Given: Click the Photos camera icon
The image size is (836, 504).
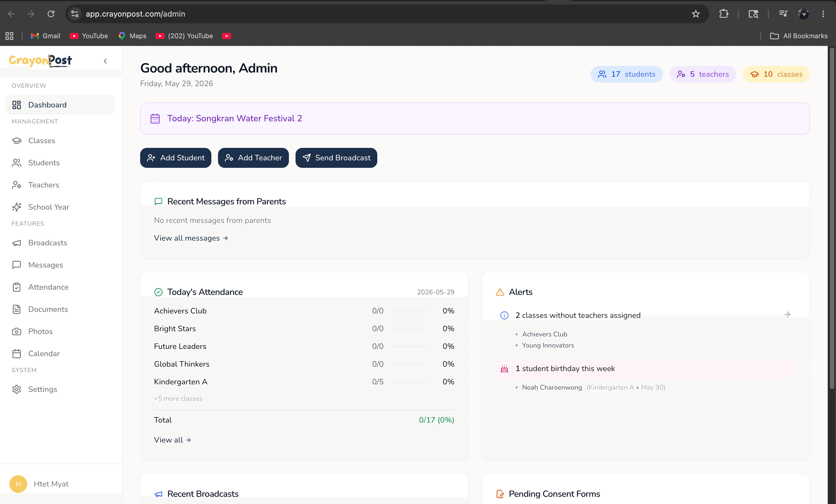Looking at the screenshot, I should point(17,331).
